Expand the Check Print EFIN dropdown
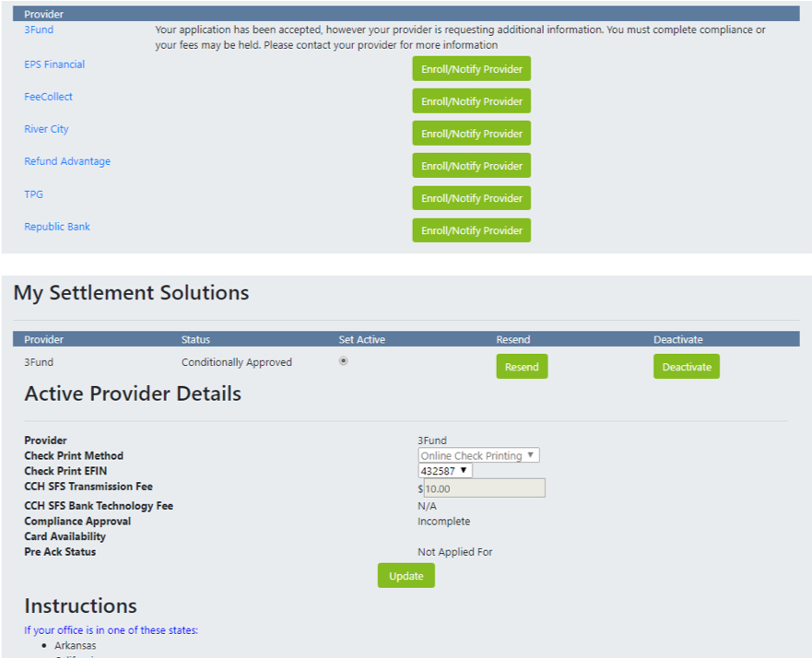 coord(443,471)
